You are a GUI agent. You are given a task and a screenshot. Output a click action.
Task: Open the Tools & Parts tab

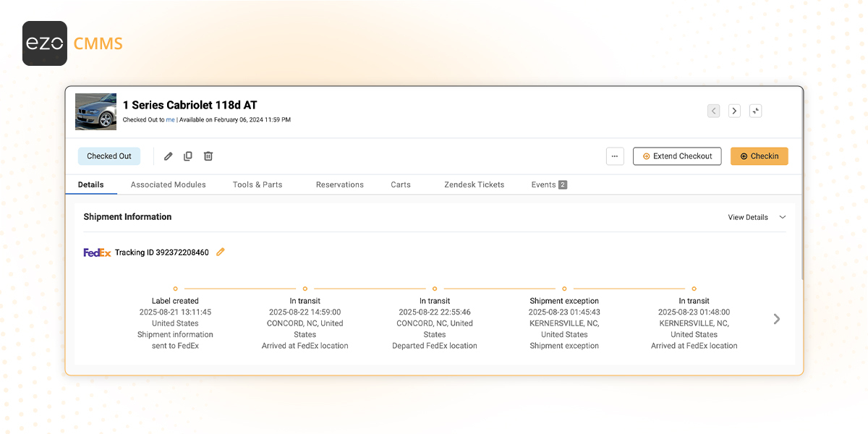pyautogui.click(x=258, y=184)
